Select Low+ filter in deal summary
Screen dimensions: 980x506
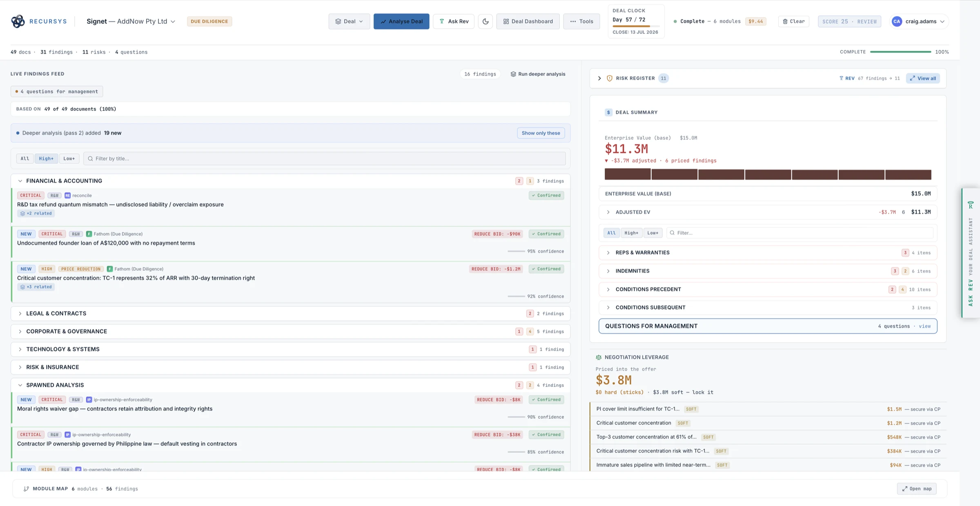653,233
